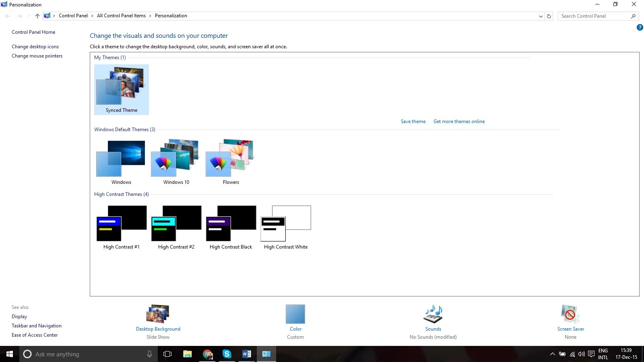Click Cortana Ask me anything box

point(89,354)
